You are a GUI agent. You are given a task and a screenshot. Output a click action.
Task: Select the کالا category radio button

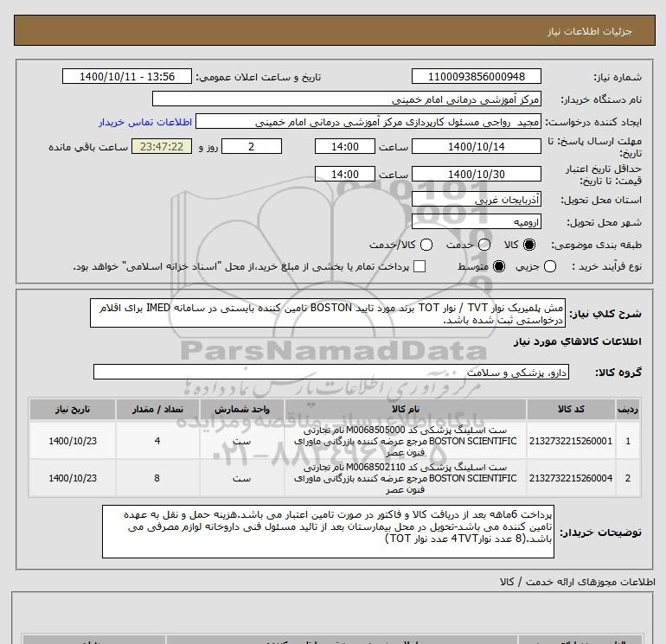click(529, 245)
